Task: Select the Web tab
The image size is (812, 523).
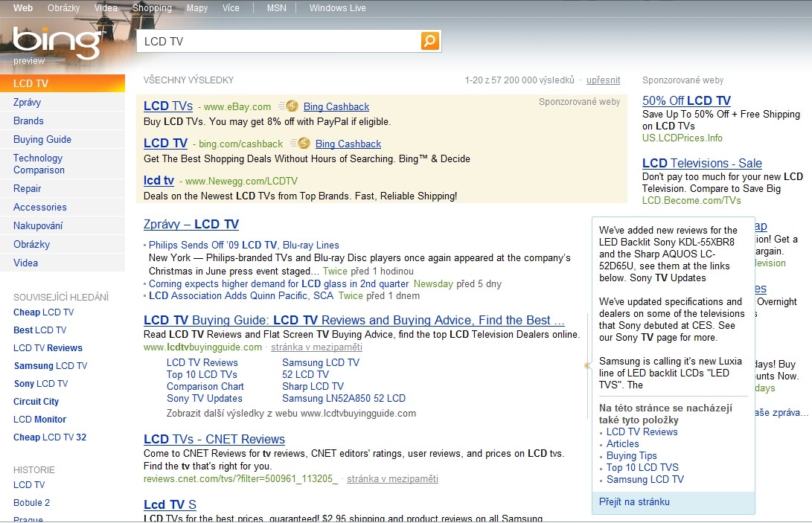Action: (x=23, y=7)
